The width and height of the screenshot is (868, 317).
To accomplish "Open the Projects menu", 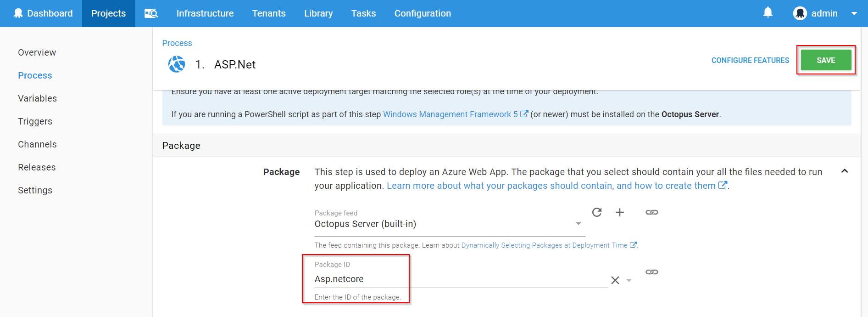I will pos(109,13).
